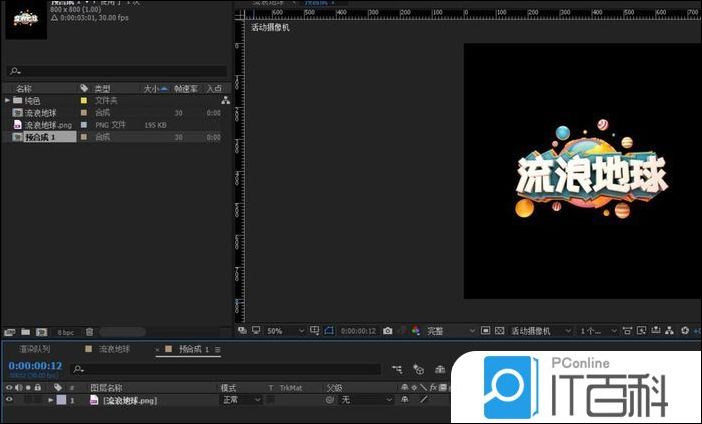Click the monitor-shaped primary viewer icon
702x424 pixels.
pyautogui.click(x=256, y=330)
